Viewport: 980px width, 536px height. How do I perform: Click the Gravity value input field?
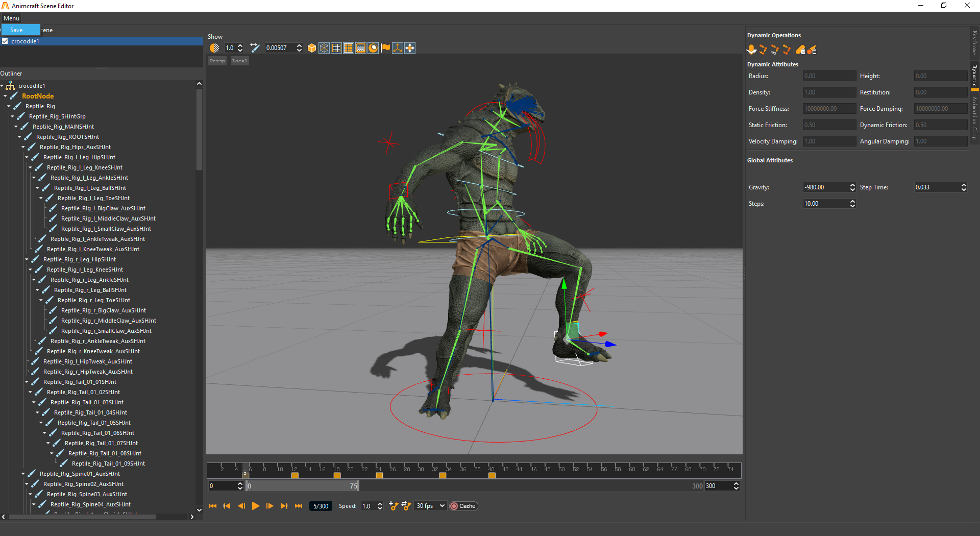point(825,187)
